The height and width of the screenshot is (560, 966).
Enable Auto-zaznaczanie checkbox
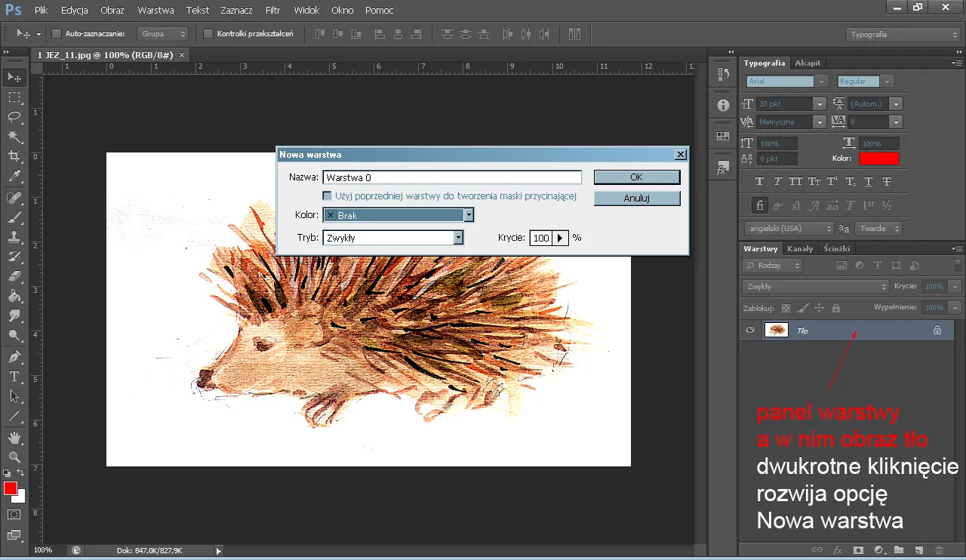(x=57, y=34)
